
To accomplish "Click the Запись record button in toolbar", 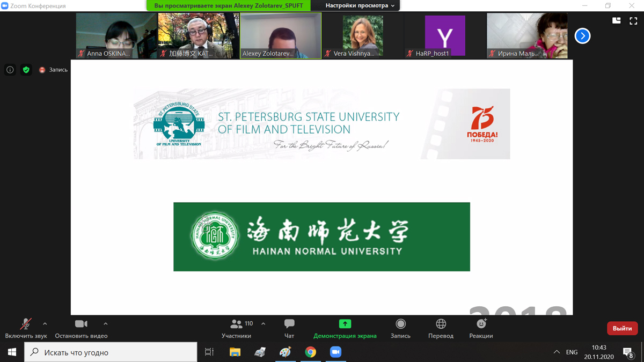I will 400,328.
